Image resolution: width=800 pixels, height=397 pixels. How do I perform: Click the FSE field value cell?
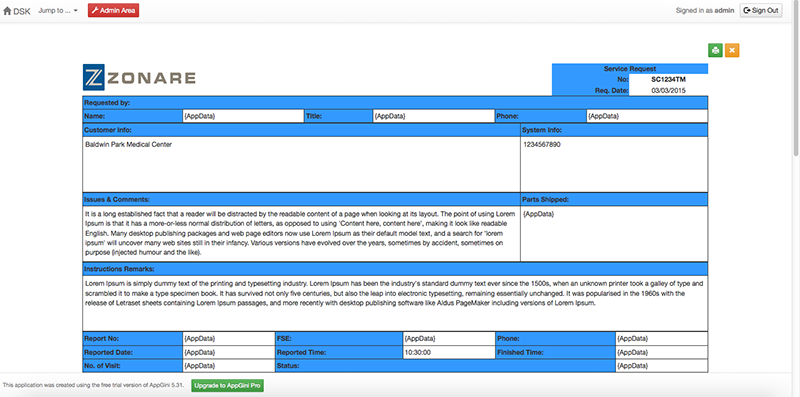449,338
